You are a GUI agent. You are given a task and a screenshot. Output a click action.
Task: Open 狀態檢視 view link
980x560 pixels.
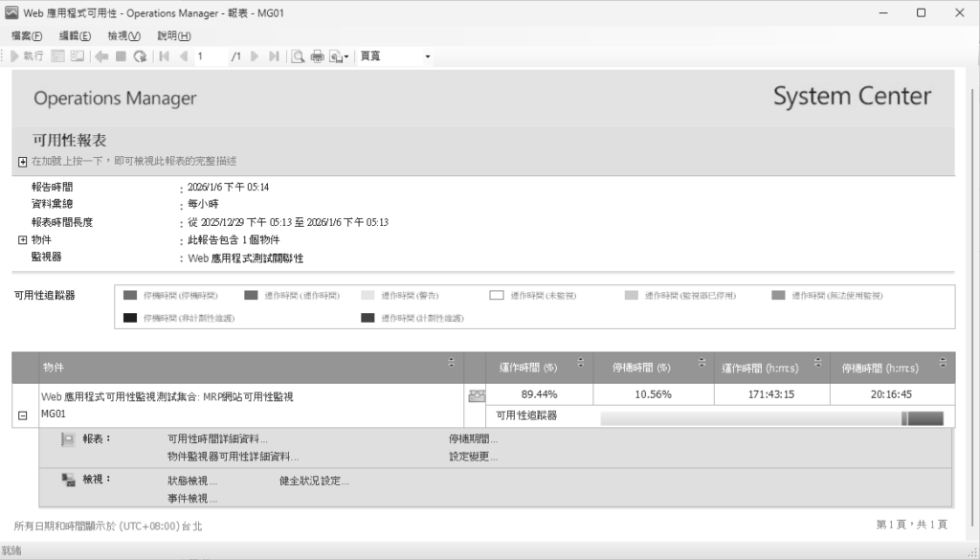click(192, 481)
